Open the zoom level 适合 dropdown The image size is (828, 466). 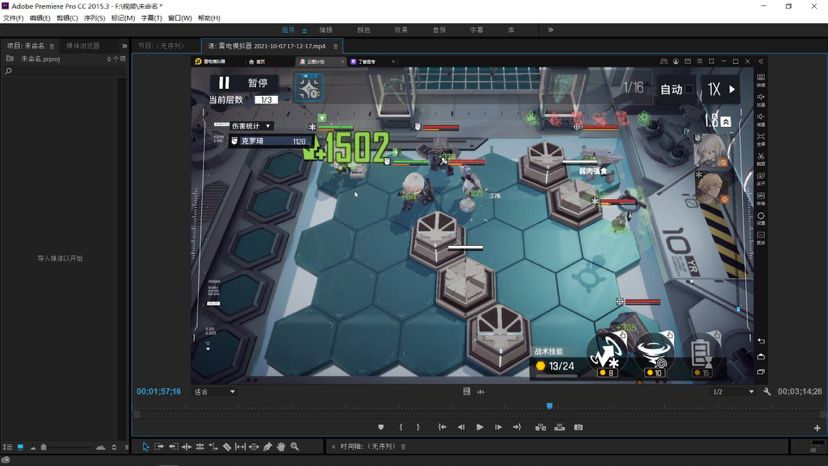tap(214, 392)
